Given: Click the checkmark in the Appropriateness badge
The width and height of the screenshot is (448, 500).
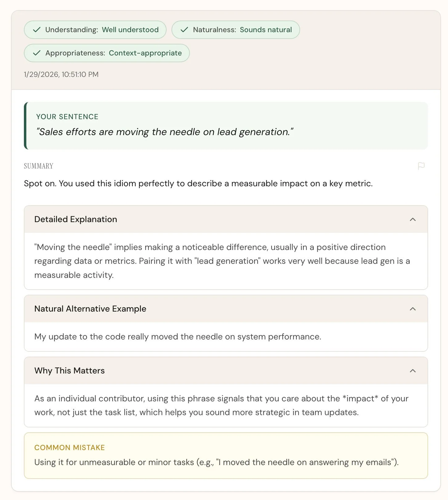Looking at the screenshot, I should pos(36,53).
